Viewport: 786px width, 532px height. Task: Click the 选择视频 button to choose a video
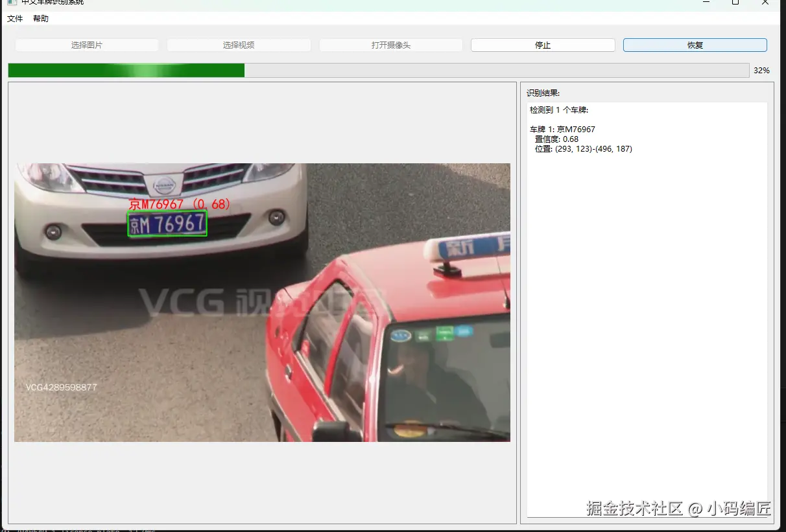[239, 45]
